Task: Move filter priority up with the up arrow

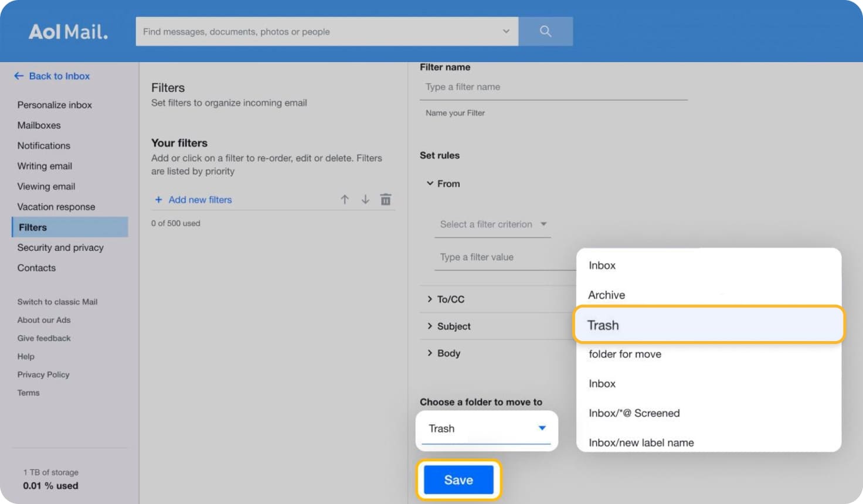Action: tap(345, 199)
